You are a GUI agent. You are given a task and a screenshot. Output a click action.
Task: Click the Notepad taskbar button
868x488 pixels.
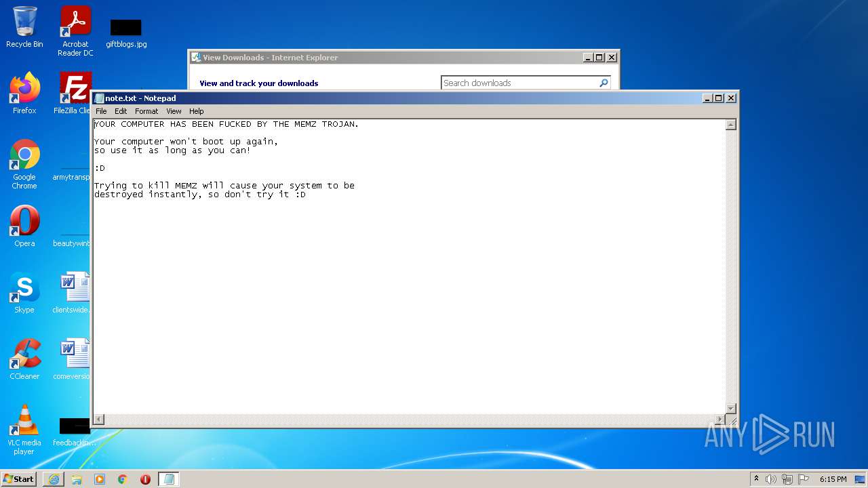pos(169,479)
